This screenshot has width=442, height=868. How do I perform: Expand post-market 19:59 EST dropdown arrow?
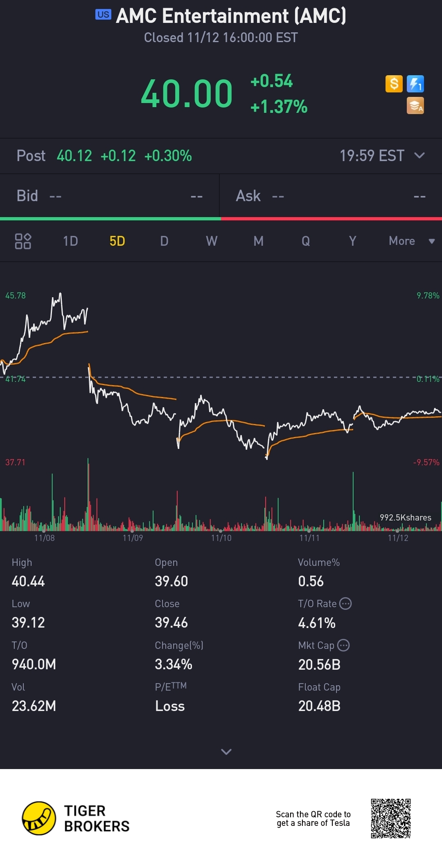click(419, 155)
